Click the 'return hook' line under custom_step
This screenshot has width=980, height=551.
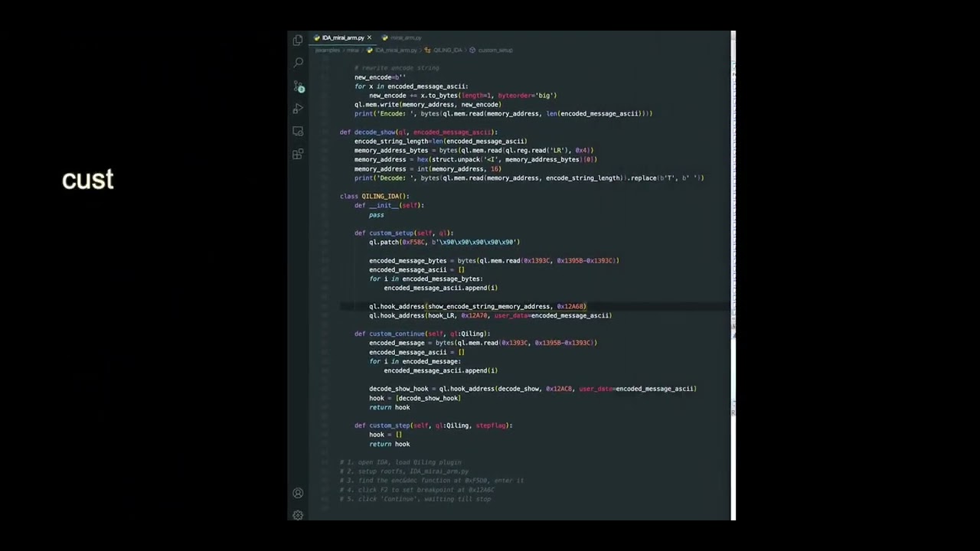(x=389, y=444)
